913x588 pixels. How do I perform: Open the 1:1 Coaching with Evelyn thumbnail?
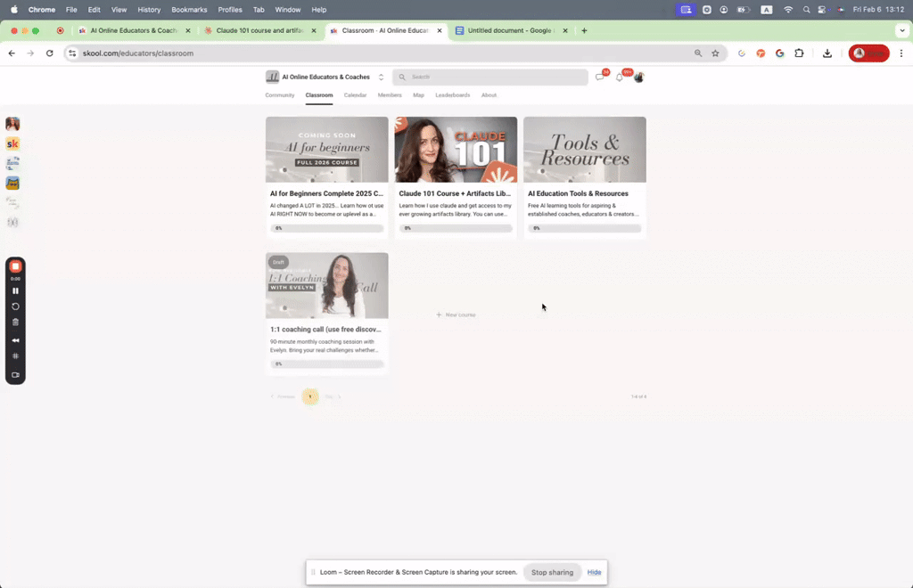point(326,286)
